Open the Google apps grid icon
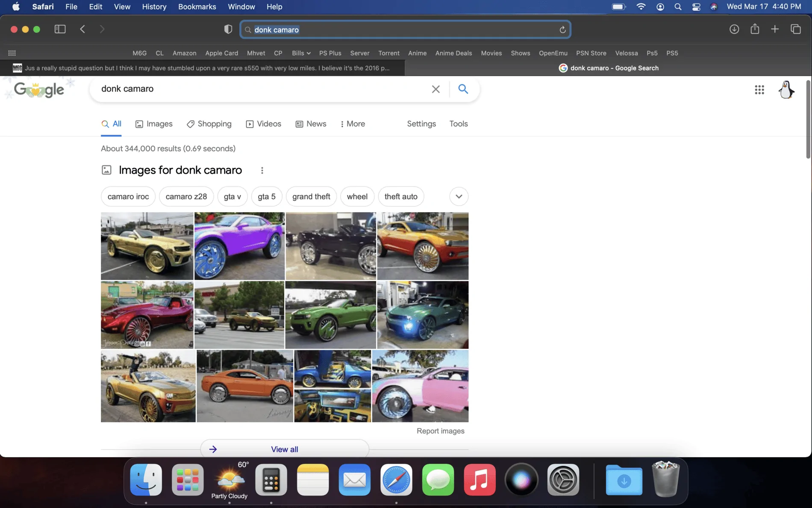This screenshot has width=812, height=508. point(759,90)
